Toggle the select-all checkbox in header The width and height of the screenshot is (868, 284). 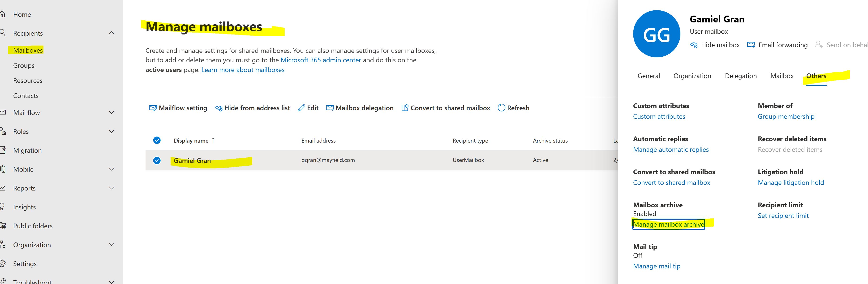point(157,140)
